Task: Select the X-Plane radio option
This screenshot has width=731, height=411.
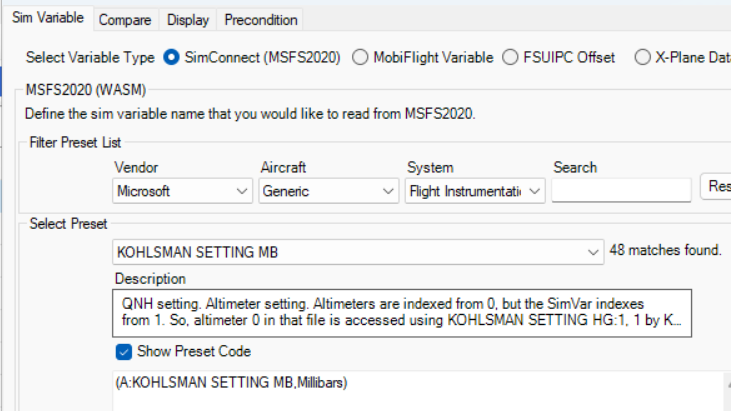Action: 642,58
